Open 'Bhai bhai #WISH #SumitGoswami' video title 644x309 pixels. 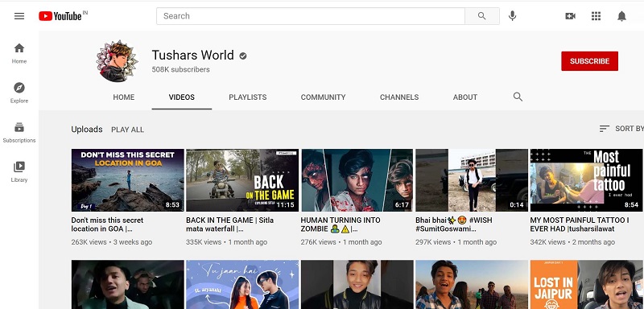pyautogui.click(x=454, y=225)
